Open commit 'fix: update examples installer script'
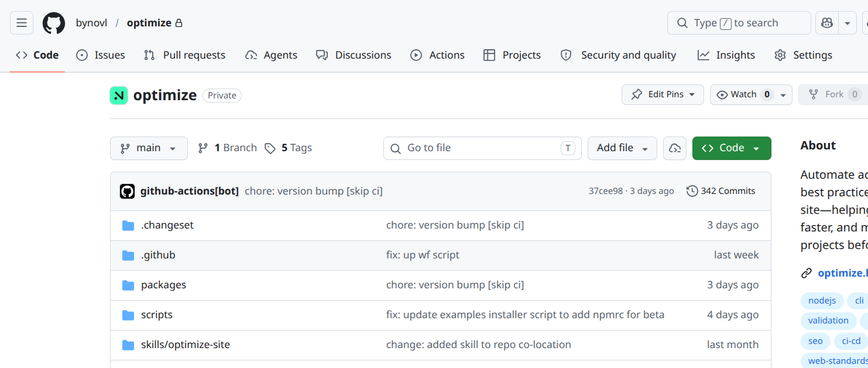The image size is (868, 368). [526, 315]
